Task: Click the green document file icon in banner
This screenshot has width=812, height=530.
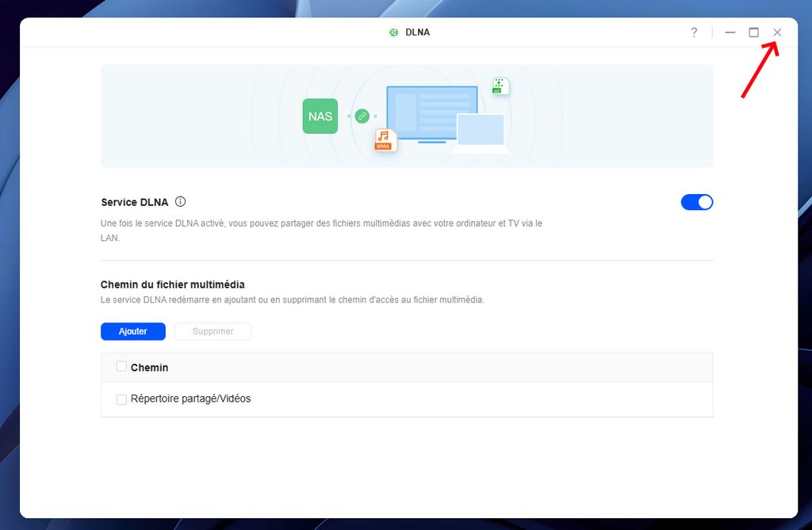Action: [500, 86]
